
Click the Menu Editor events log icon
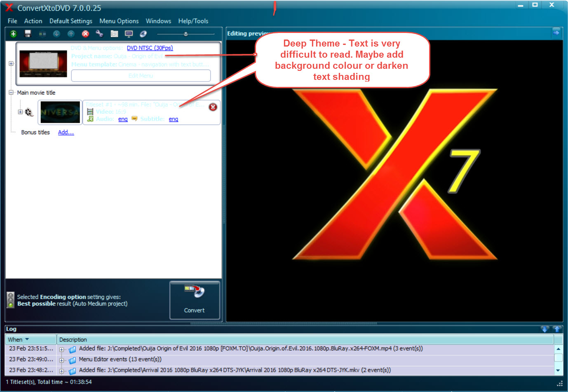[x=73, y=360]
